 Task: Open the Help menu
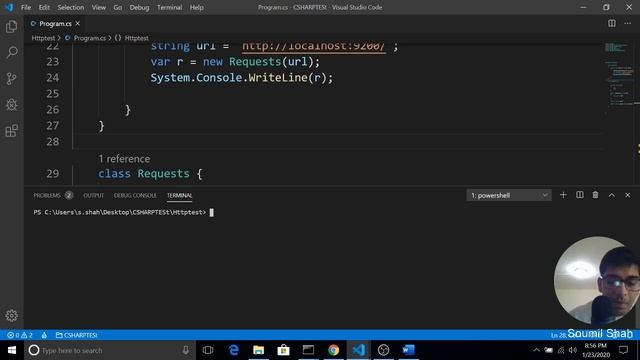pos(196,7)
